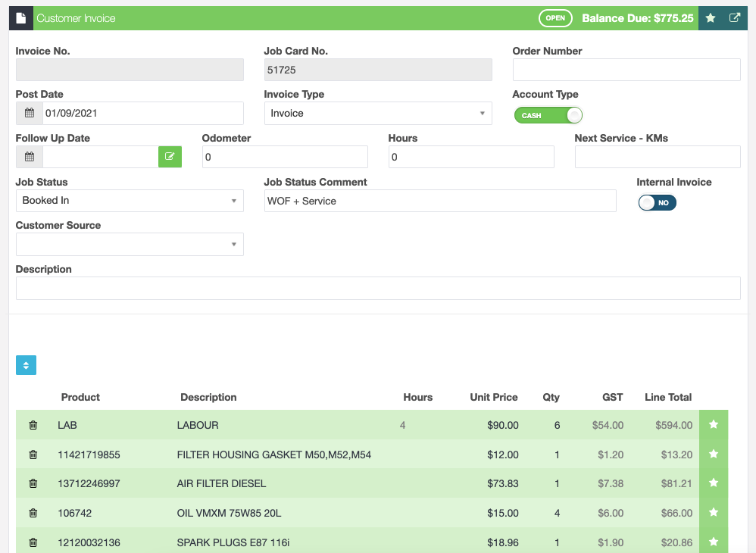
Task: Click product code 12120032136
Action: [89, 542]
